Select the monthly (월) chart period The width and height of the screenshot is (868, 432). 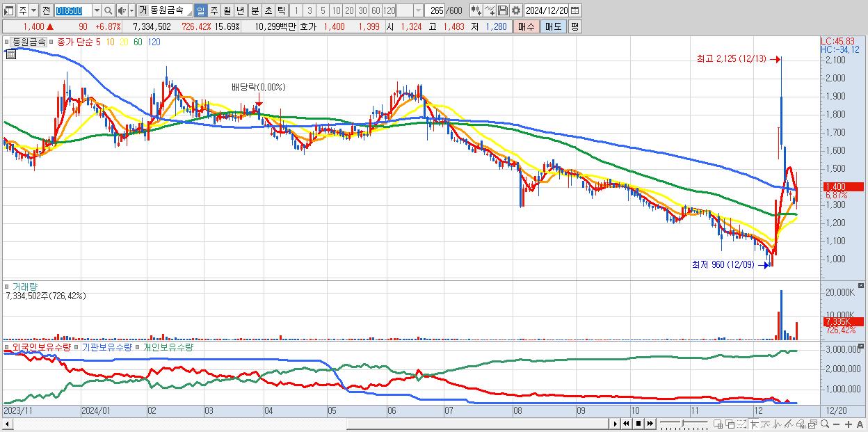[227, 10]
